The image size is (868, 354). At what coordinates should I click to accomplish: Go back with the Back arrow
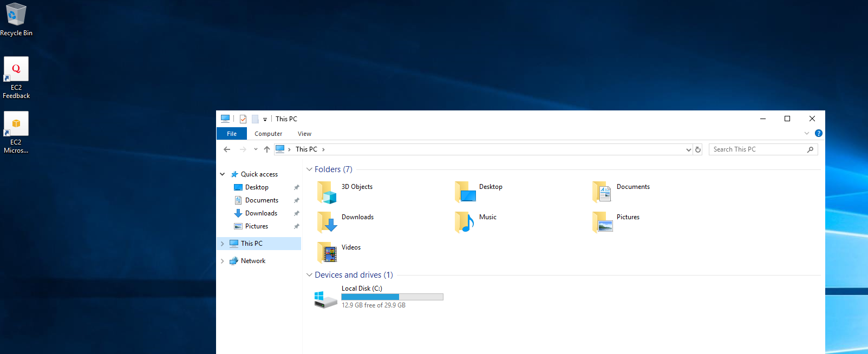pos(227,149)
